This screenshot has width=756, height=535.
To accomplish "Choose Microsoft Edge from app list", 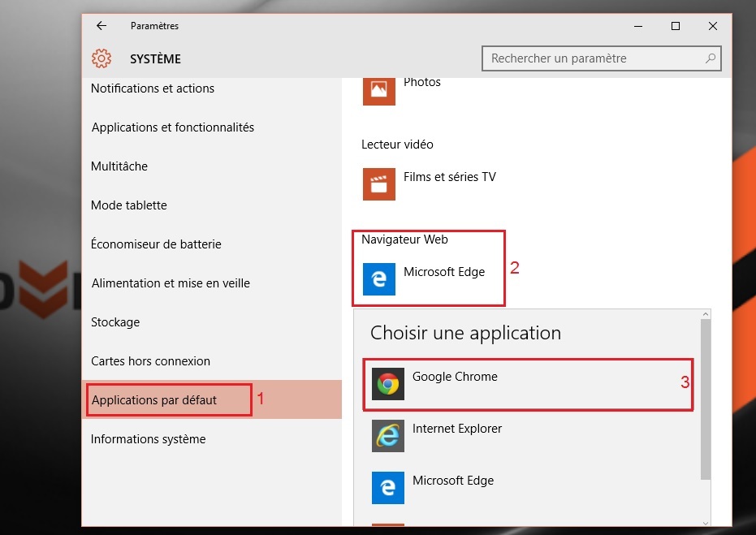I will [x=528, y=488].
